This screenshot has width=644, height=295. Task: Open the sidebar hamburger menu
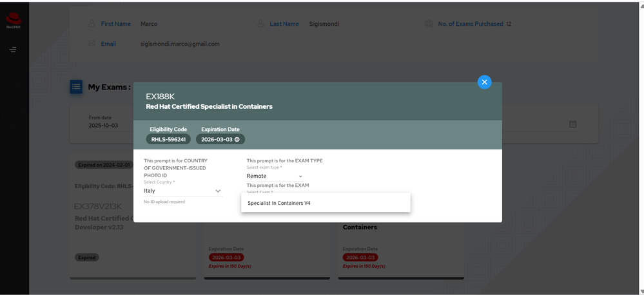13,50
